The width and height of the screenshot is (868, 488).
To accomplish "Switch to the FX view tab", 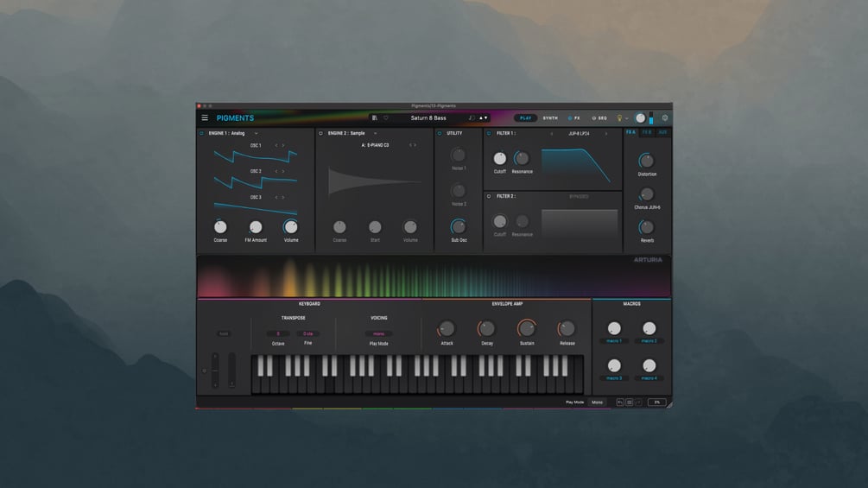I will pyautogui.click(x=577, y=117).
